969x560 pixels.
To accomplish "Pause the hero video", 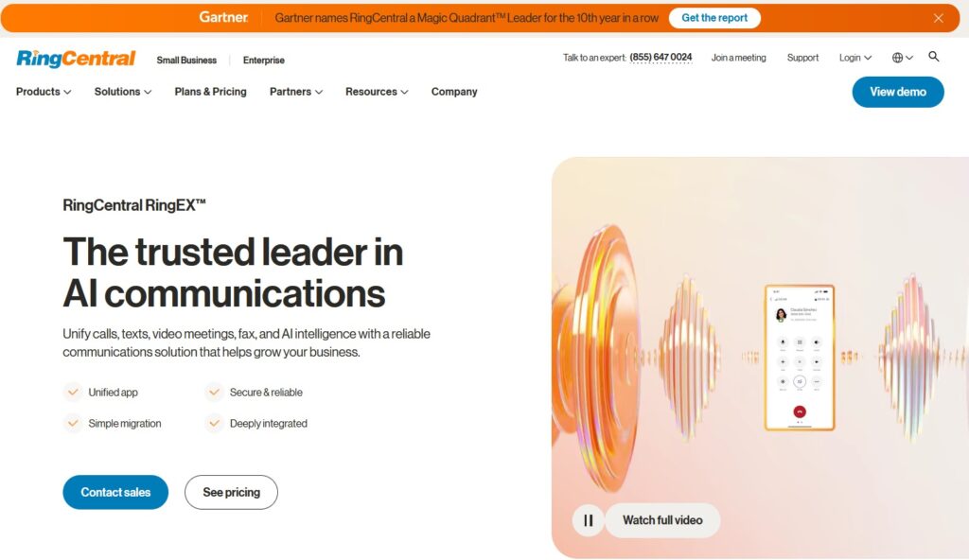I will pyautogui.click(x=588, y=520).
